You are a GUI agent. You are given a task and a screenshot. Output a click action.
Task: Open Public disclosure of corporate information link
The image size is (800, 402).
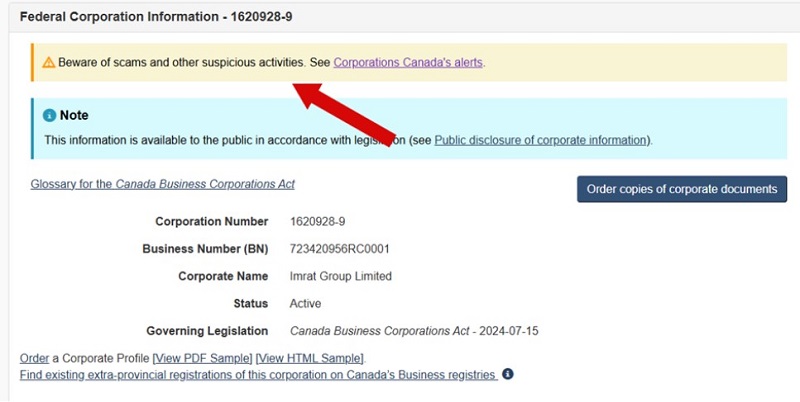(x=541, y=140)
